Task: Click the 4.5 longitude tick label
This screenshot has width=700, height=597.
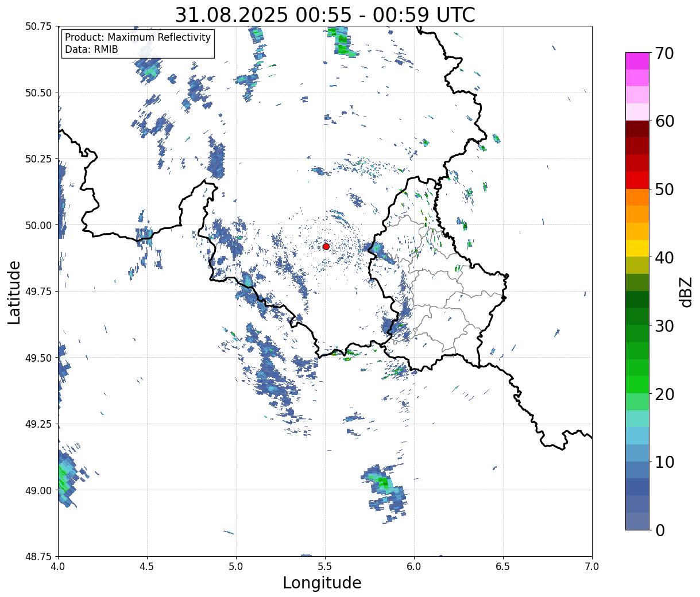Action: [147, 566]
